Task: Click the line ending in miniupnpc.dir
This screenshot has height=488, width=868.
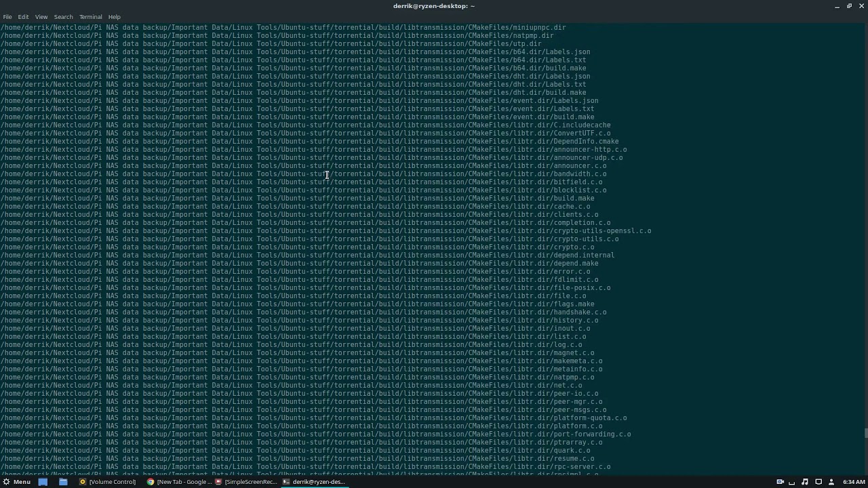Action: [x=283, y=27]
